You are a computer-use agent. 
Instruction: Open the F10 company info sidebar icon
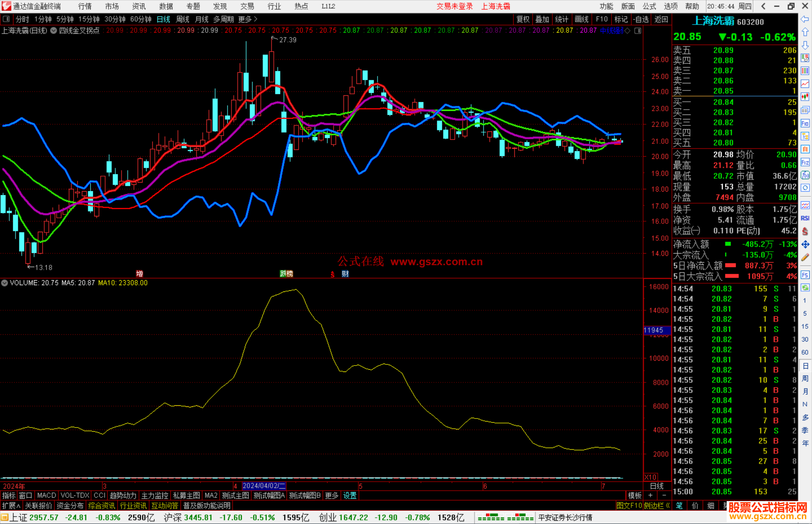805,123
